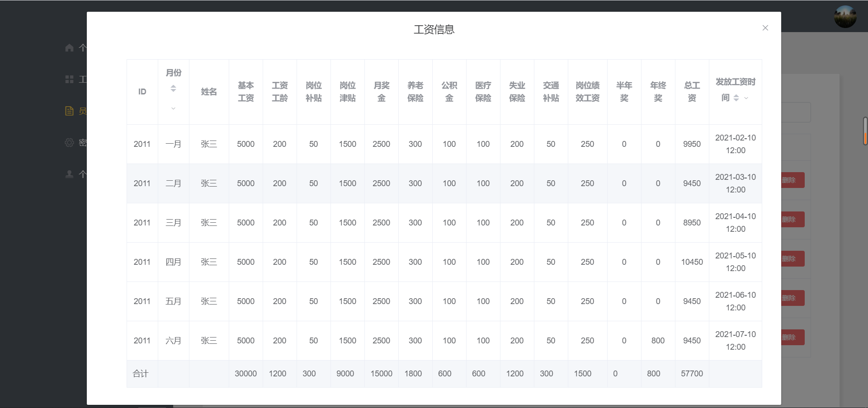The width and height of the screenshot is (868, 408).
Task: Click the 基本工资 column header
Action: 246,92
